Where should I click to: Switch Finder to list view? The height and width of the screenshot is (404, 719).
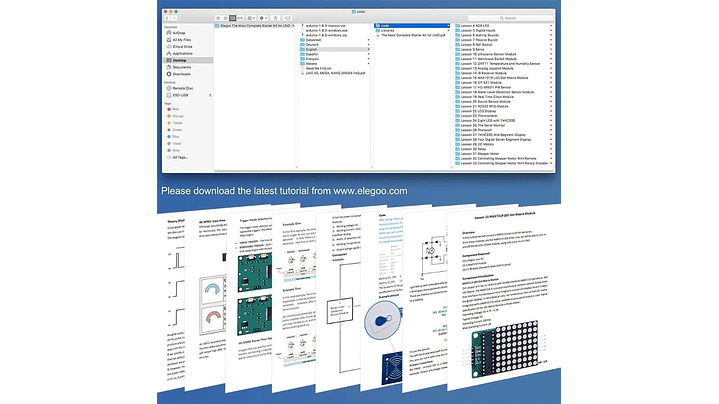pyautogui.click(x=225, y=18)
